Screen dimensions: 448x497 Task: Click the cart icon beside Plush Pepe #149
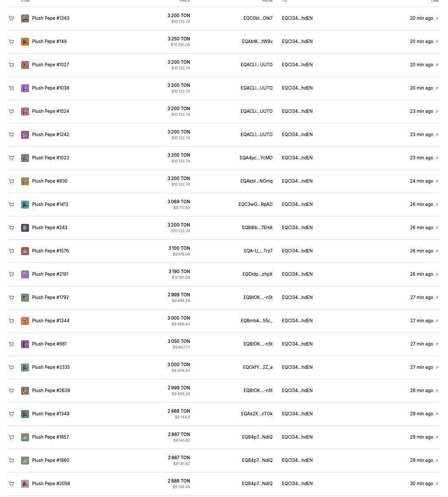click(x=11, y=42)
